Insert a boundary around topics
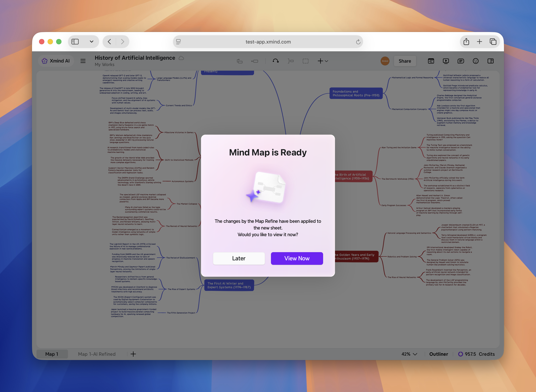536x392 pixels. (x=306, y=61)
